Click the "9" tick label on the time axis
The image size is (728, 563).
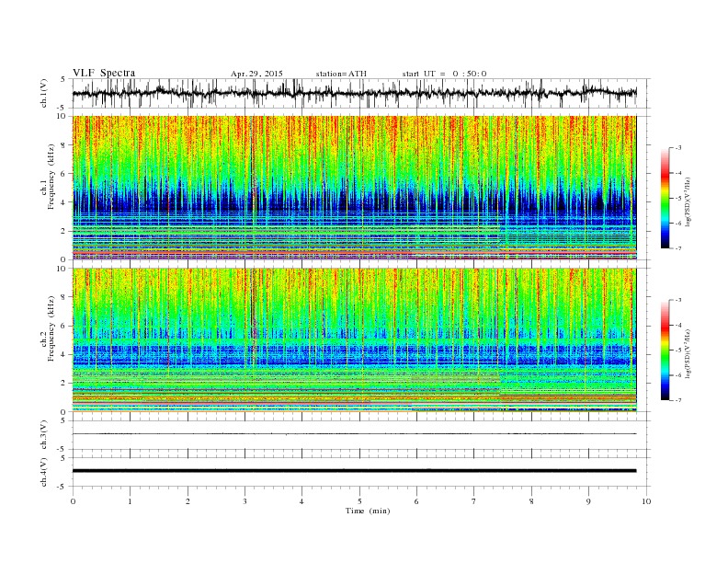point(588,501)
